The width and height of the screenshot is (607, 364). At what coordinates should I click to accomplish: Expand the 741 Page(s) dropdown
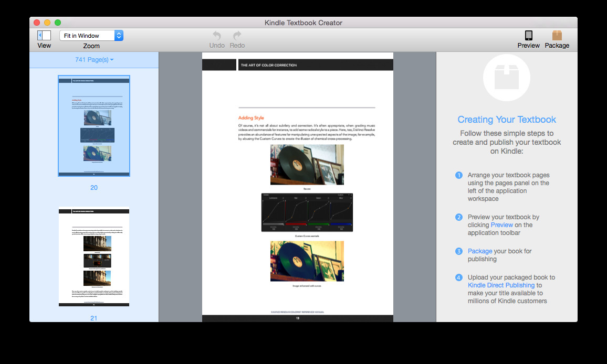(x=94, y=60)
